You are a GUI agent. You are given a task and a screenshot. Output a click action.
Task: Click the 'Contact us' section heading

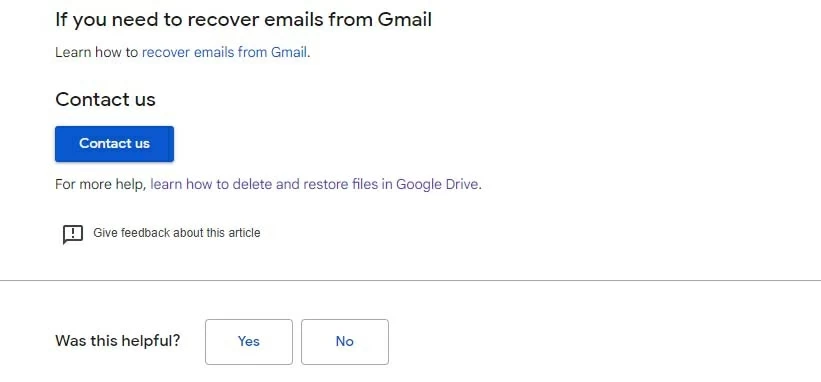[105, 99]
